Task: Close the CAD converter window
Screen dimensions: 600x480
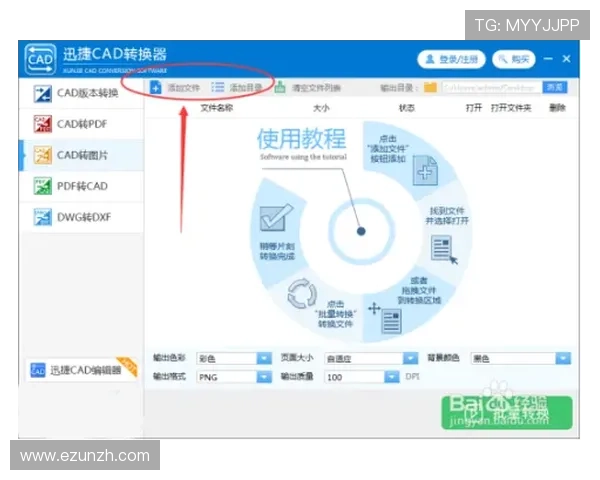Action: pos(567,59)
